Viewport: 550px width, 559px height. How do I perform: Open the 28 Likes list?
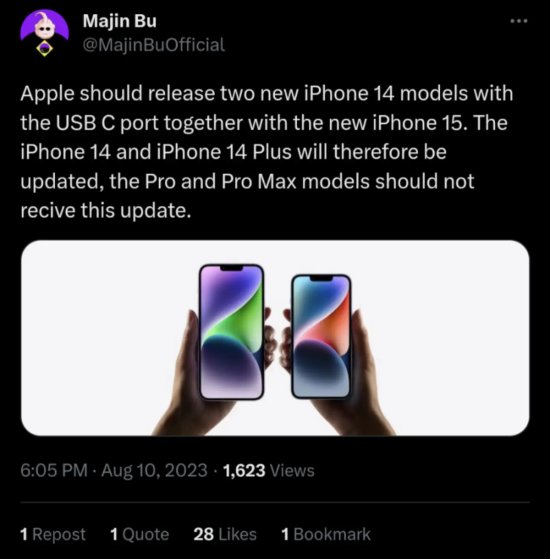[225, 534]
